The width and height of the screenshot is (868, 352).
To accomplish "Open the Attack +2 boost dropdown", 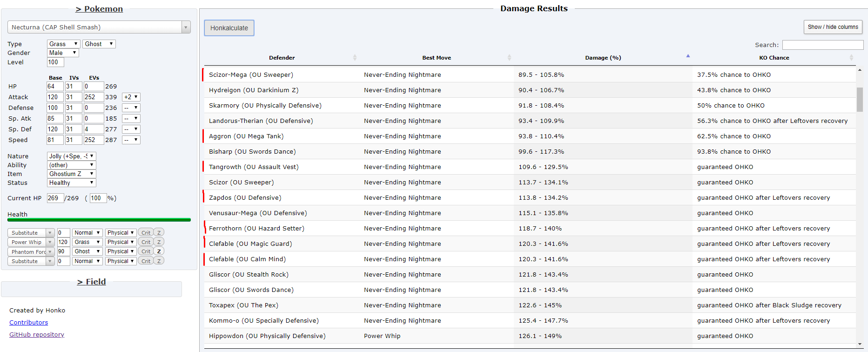I will (x=131, y=97).
